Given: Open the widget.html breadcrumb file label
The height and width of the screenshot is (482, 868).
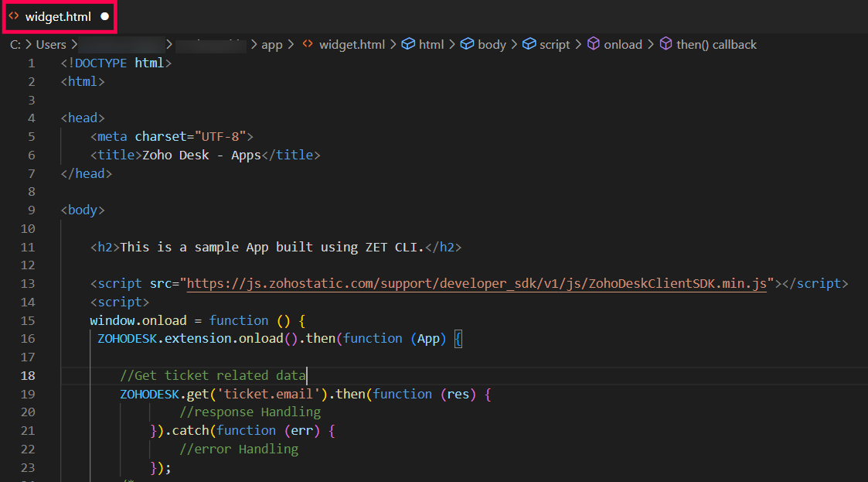Looking at the screenshot, I should tap(352, 45).
